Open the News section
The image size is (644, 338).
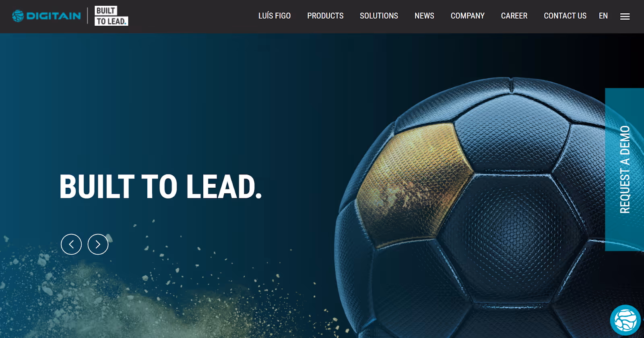pos(424,16)
